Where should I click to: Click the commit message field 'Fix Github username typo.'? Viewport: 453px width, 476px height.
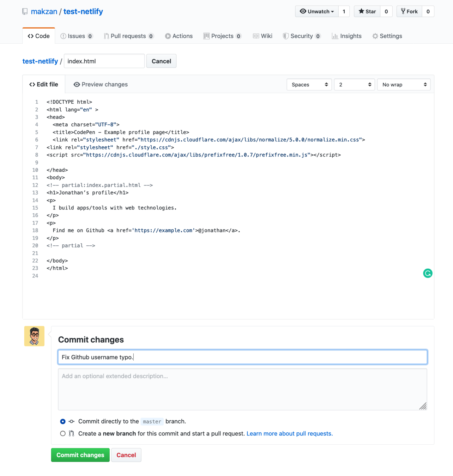point(243,357)
